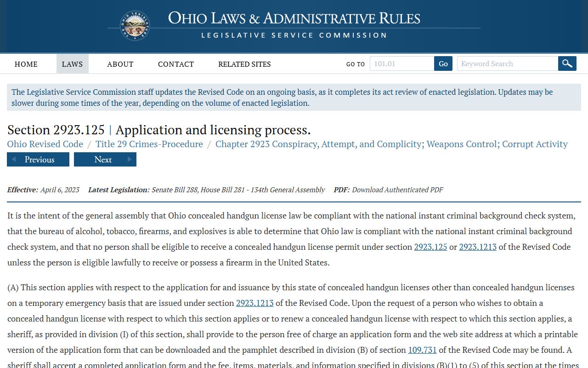588x368 pixels.
Task: Focus the Go To section number field
Action: point(402,63)
